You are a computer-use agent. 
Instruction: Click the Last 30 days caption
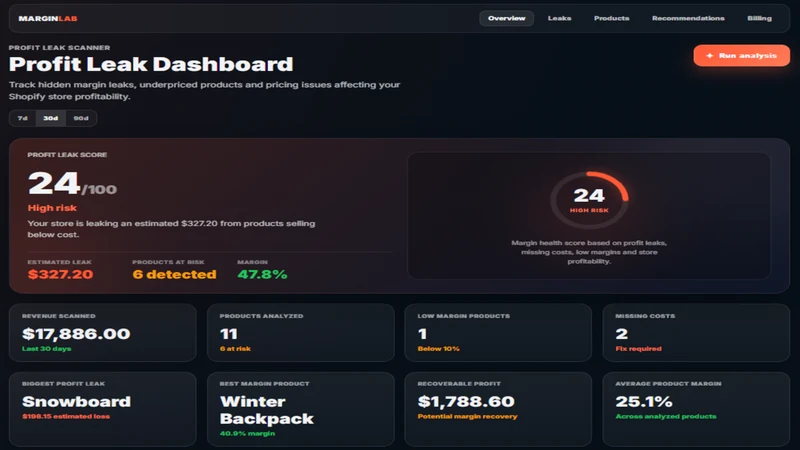46,349
